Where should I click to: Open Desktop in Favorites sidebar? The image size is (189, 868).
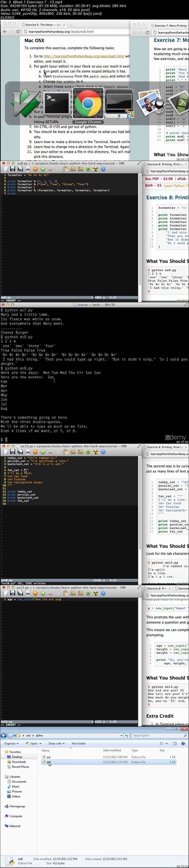(x=17, y=757)
